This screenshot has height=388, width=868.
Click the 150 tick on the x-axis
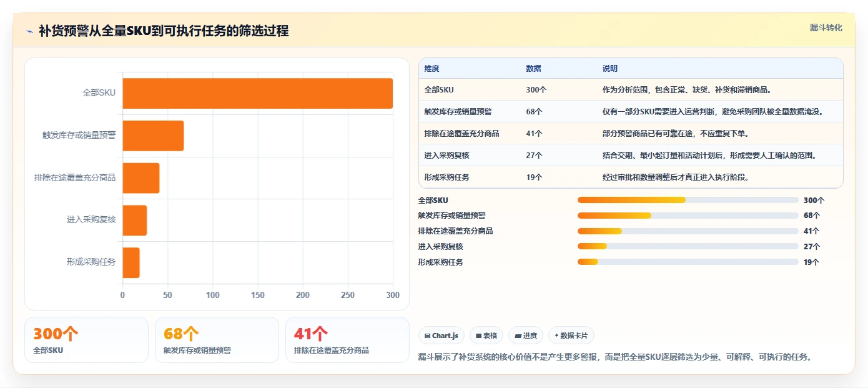tap(258, 296)
